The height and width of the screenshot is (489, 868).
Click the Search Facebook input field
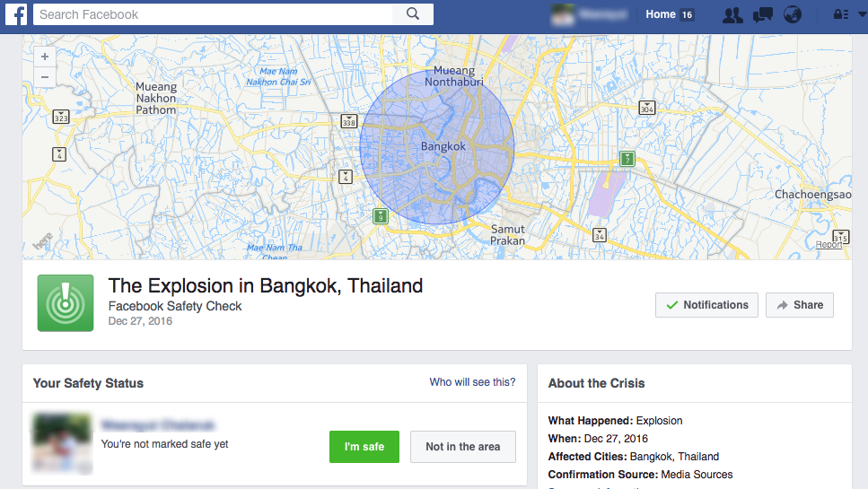tap(214, 14)
